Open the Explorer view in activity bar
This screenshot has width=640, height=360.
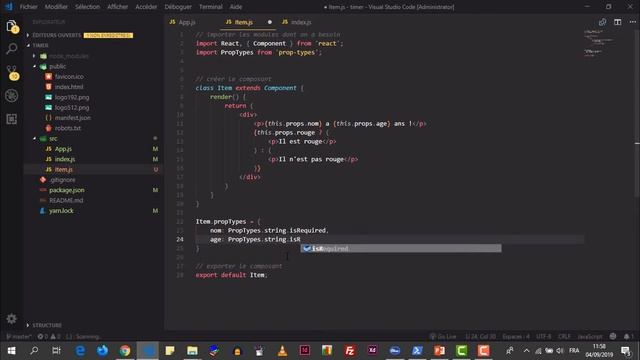pos(11,27)
